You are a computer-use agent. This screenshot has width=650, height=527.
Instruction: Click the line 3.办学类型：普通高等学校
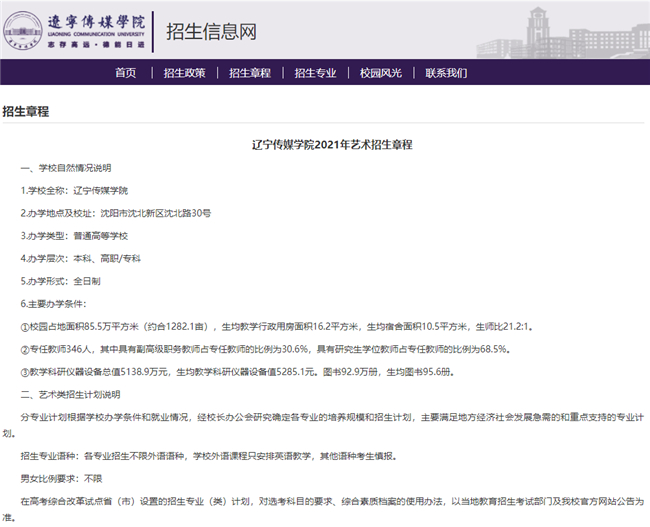tap(74, 236)
